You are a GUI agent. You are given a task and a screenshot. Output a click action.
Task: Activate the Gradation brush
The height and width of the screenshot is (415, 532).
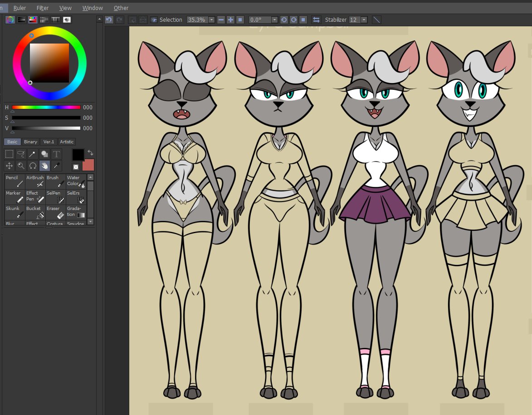(x=75, y=211)
